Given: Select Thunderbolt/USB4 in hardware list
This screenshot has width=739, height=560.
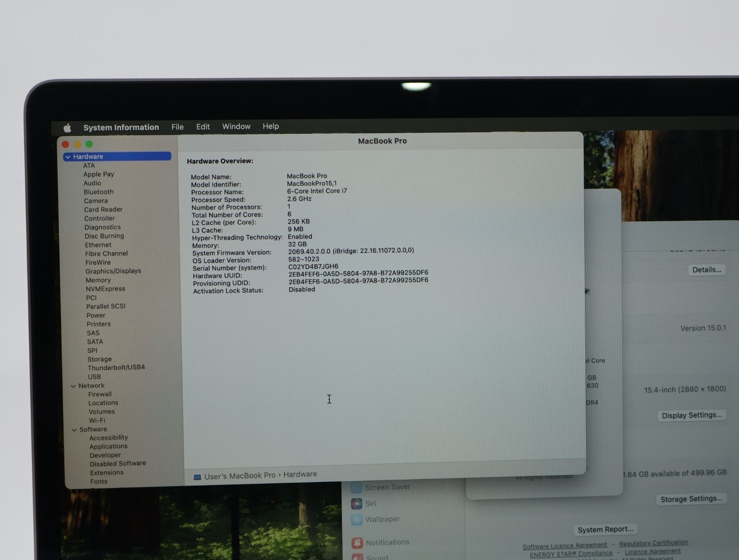Looking at the screenshot, I should point(116,367).
